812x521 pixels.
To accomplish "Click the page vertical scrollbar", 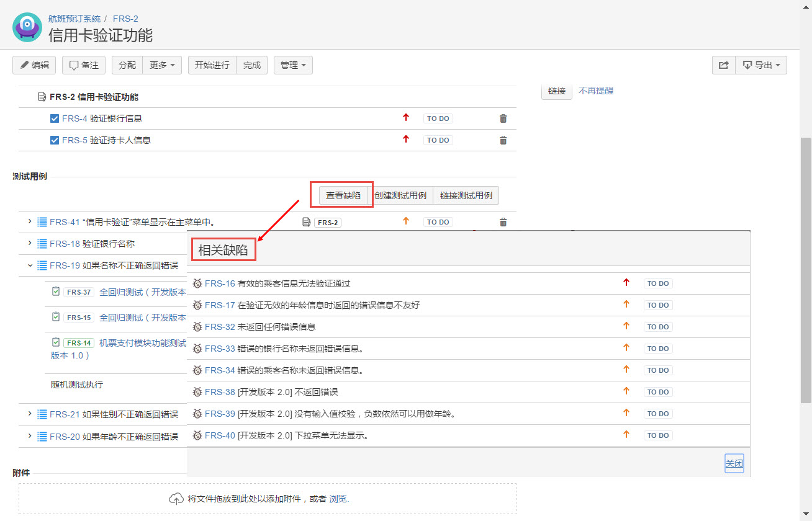I will [x=806, y=270].
